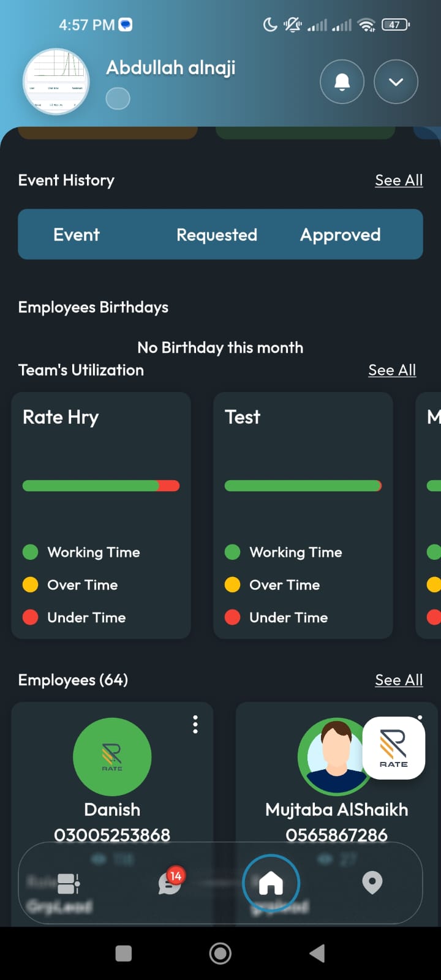The height and width of the screenshot is (980, 441).
Task: Open See All for Event History
Action: point(399,180)
